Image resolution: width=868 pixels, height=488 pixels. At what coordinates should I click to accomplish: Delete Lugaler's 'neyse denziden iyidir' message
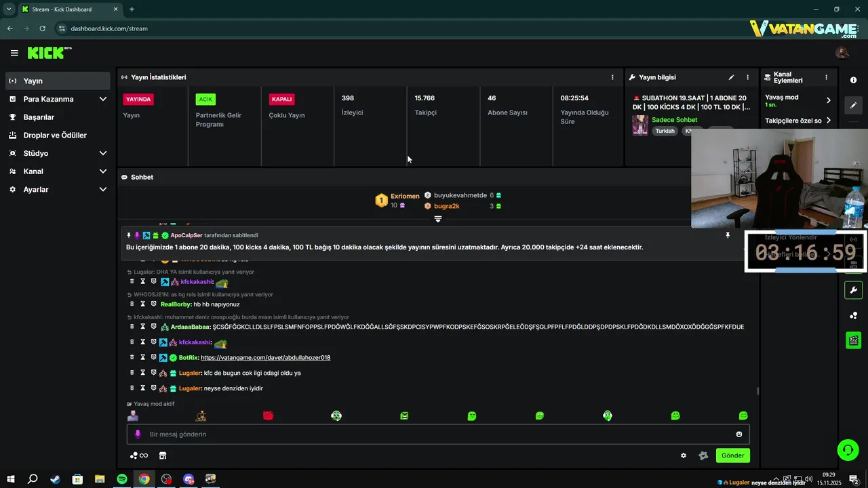[x=132, y=388]
